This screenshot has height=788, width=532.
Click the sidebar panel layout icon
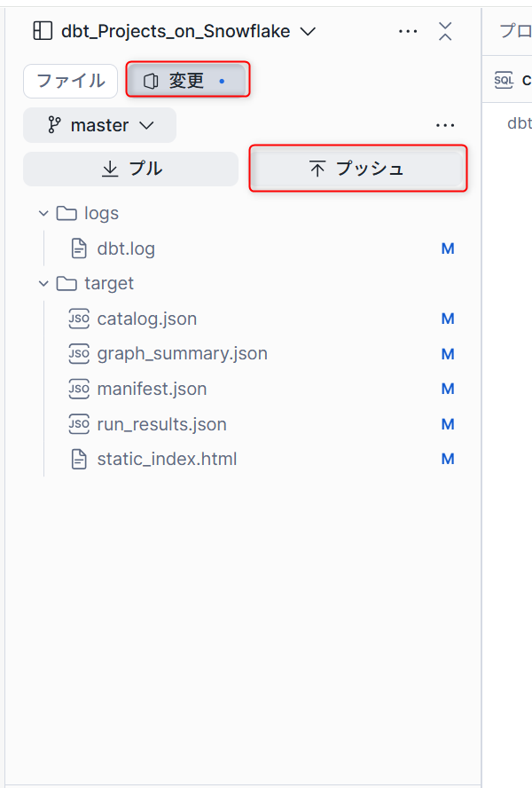43,31
